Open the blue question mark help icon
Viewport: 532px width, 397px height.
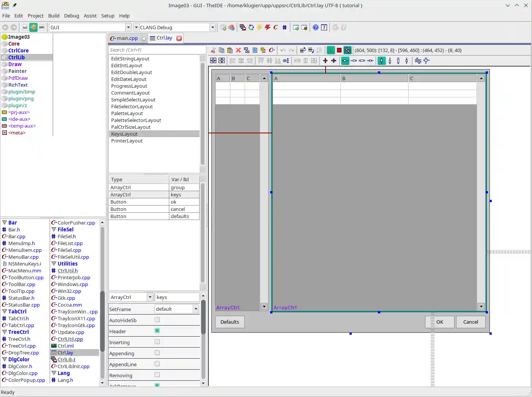click(x=315, y=27)
